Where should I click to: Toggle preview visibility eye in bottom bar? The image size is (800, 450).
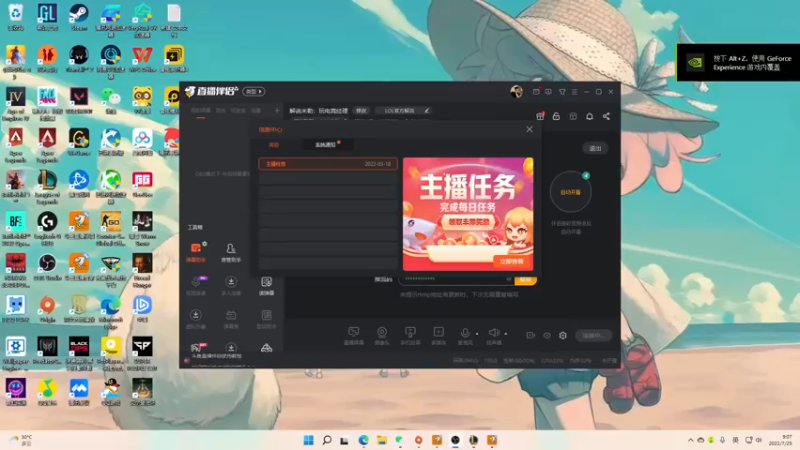click(547, 335)
